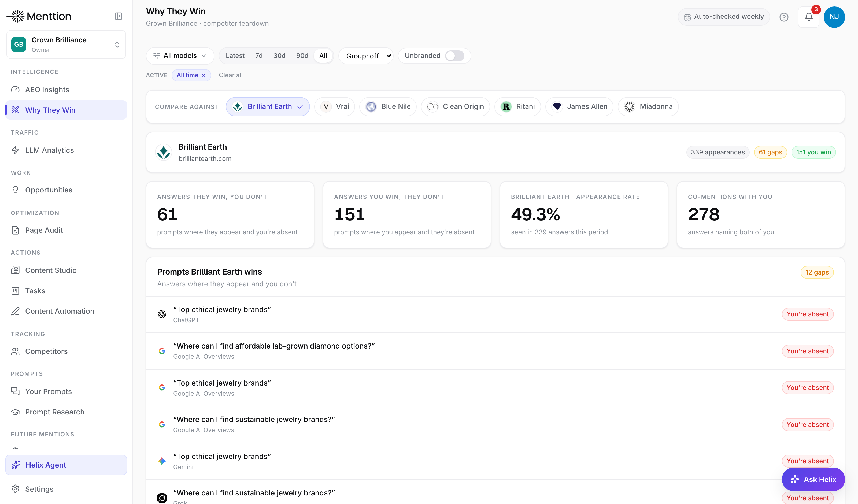Remove the All time filter chip
The width and height of the screenshot is (858, 504).
pos(203,75)
